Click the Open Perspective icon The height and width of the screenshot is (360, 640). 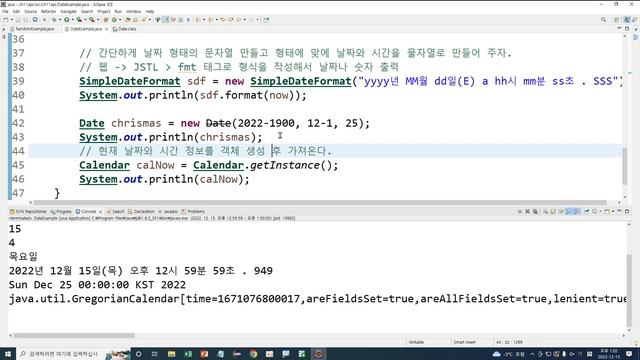click(616, 20)
